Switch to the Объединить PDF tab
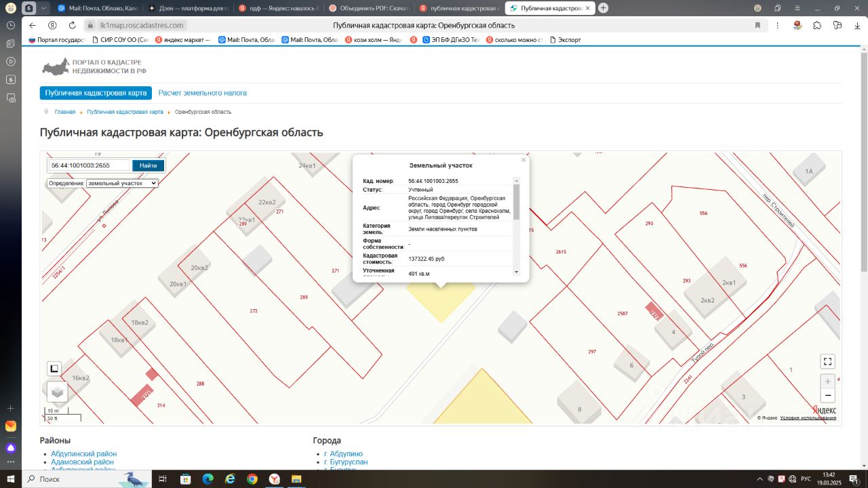Viewport: 868px width, 488px height. tap(370, 8)
